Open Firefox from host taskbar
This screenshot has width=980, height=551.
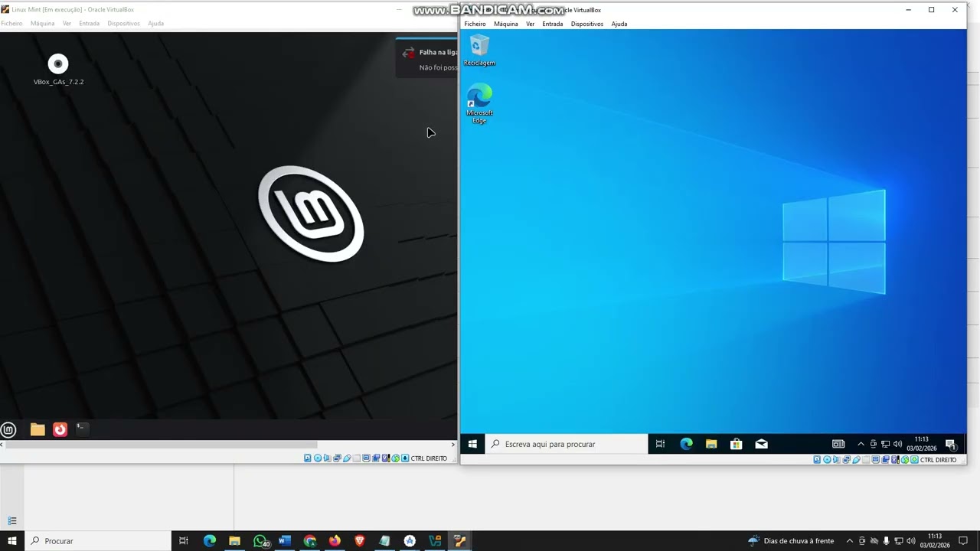pyautogui.click(x=335, y=541)
